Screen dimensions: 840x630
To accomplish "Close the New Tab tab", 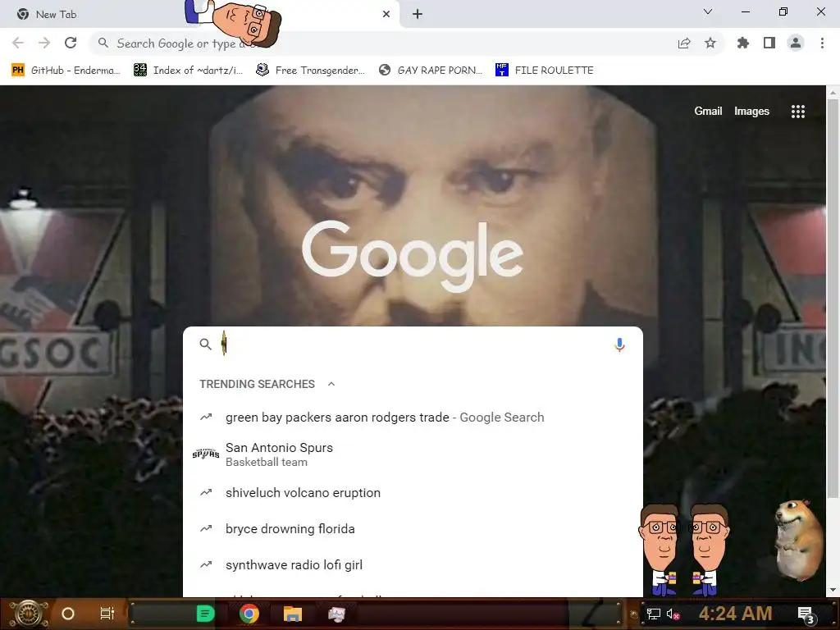I will 386,15.
